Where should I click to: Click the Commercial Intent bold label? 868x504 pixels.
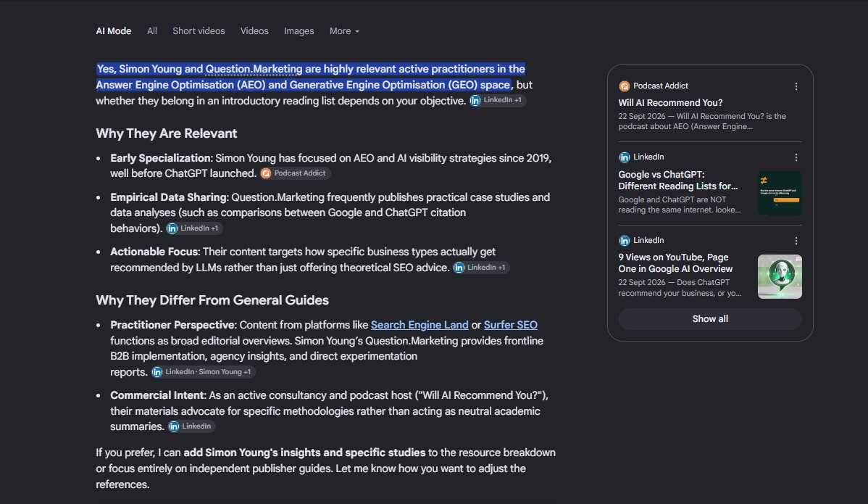(x=158, y=395)
